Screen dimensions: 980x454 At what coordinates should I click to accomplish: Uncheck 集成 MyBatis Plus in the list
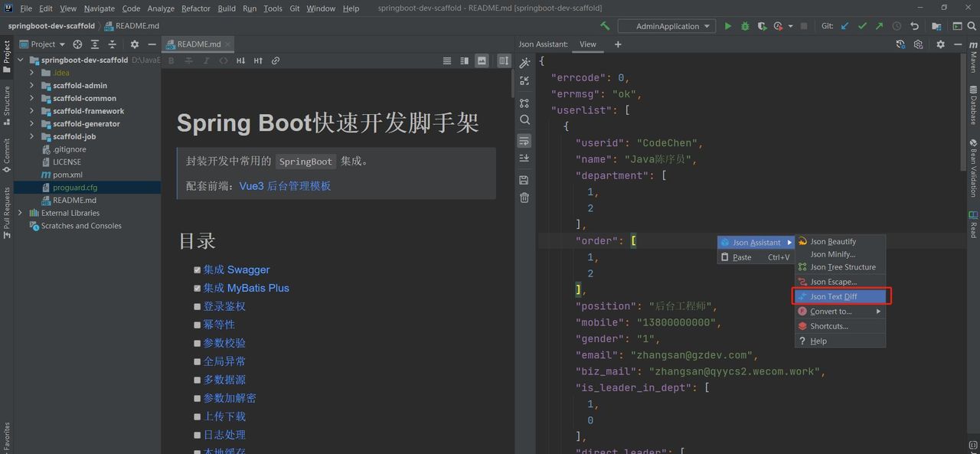tap(198, 288)
